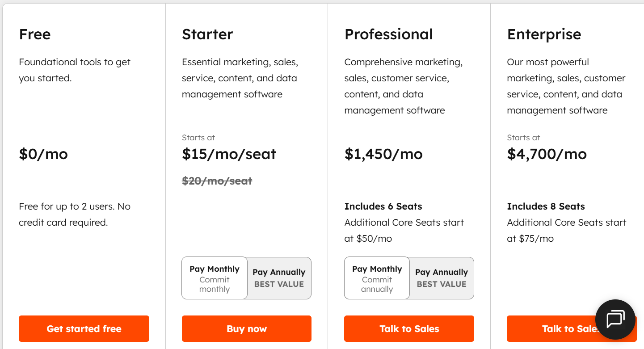Click the Free plan heading
Viewport: 644px width, 349px height.
35,34
